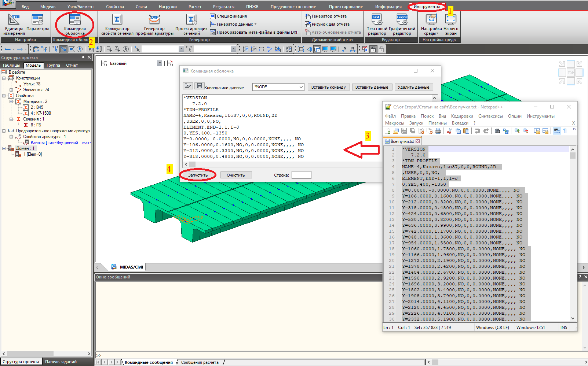588x366 pixels.
Task: Open the Результаты ribbon tab
Action: [x=223, y=7]
